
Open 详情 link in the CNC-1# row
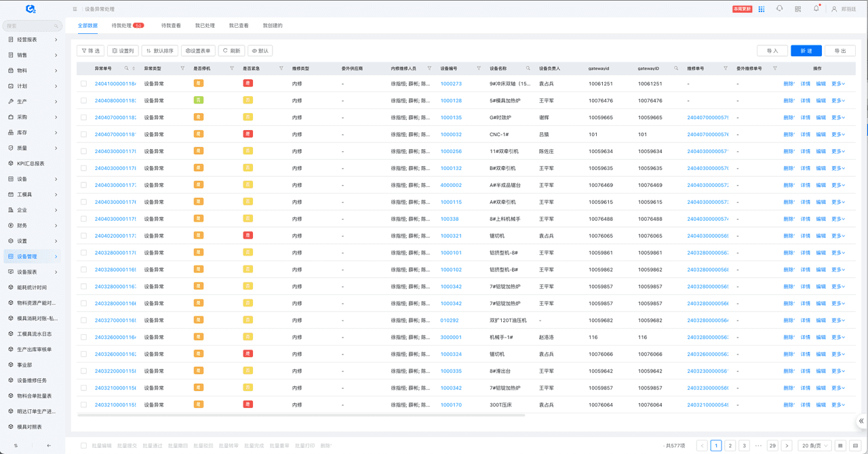(x=806, y=135)
